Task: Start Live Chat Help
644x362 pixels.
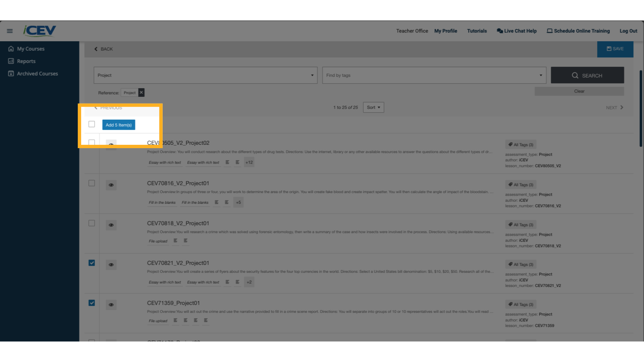Action: (517, 31)
